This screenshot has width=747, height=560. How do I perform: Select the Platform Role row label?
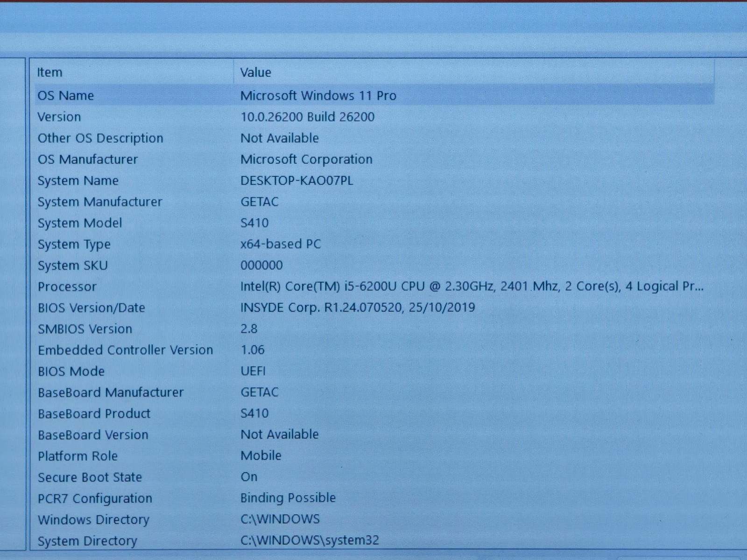78,456
